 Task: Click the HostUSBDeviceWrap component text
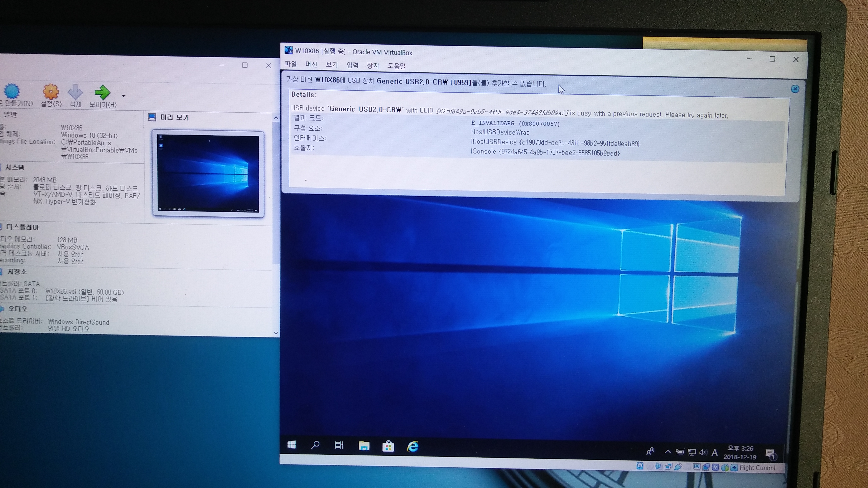click(x=500, y=132)
